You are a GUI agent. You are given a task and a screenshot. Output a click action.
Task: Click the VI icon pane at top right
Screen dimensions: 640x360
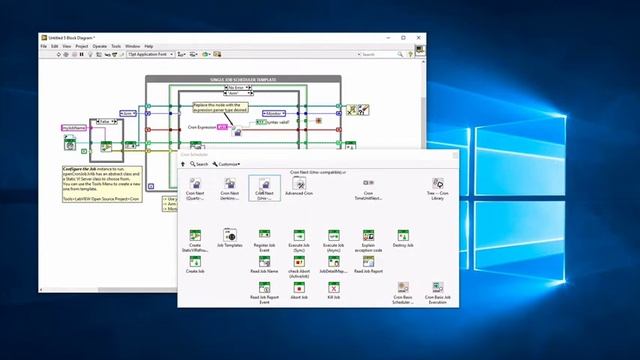pyautogui.click(x=420, y=50)
